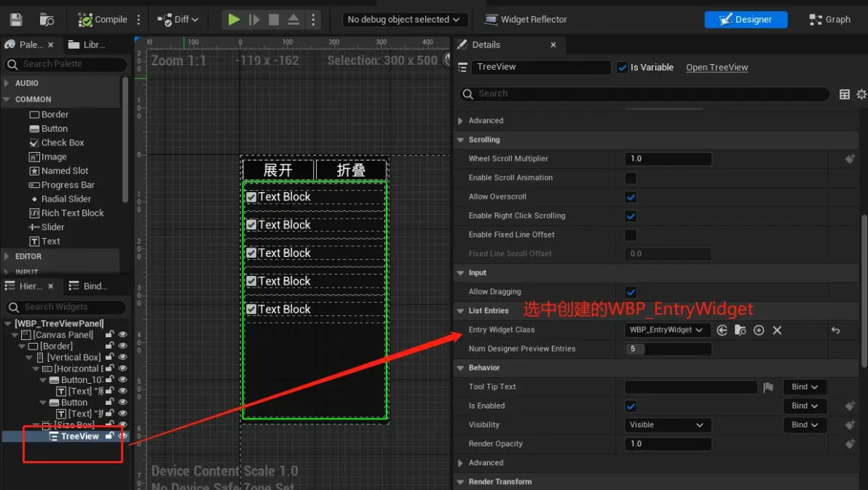The height and width of the screenshot is (490, 868).
Task: Compile the widget blueprint
Action: click(x=103, y=20)
